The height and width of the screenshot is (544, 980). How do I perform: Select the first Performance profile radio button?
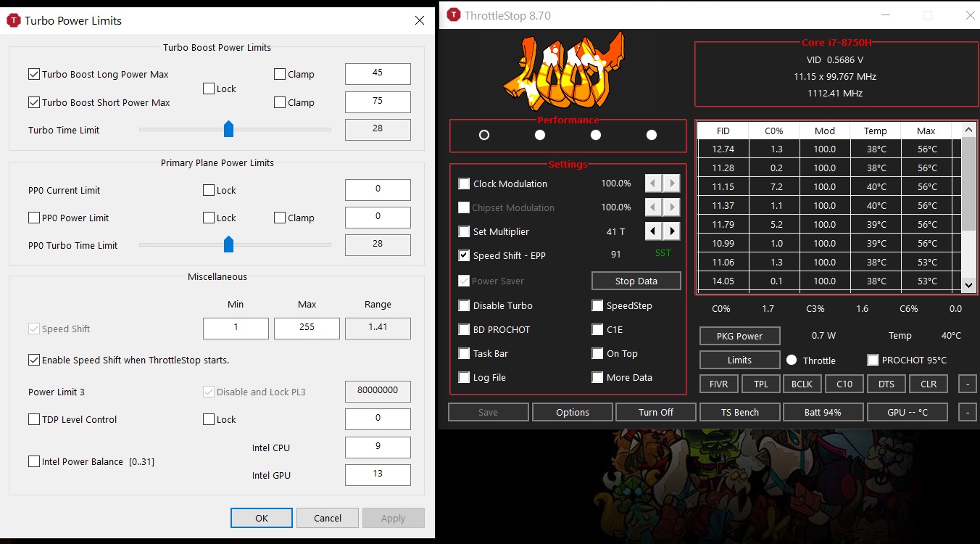484,135
